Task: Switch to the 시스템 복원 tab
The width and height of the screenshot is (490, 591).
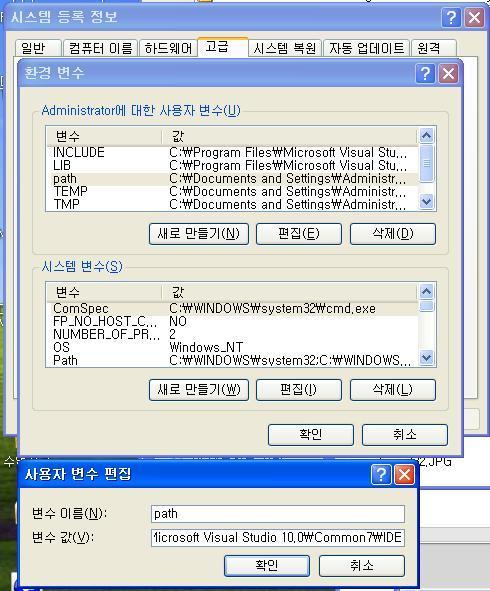Action: tap(285, 48)
